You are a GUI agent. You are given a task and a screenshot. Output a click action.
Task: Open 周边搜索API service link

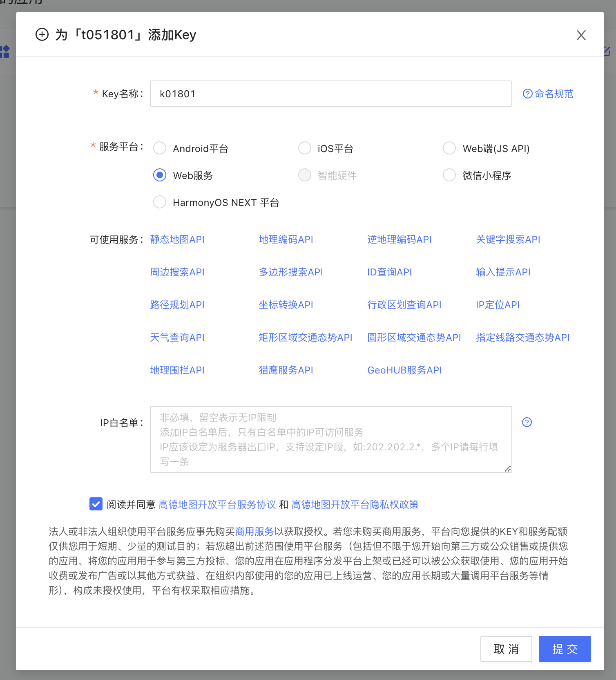point(177,272)
